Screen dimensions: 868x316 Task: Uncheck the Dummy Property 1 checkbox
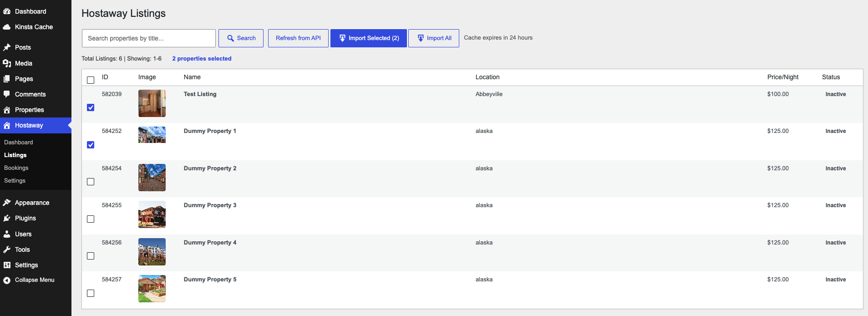[x=91, y=145]
